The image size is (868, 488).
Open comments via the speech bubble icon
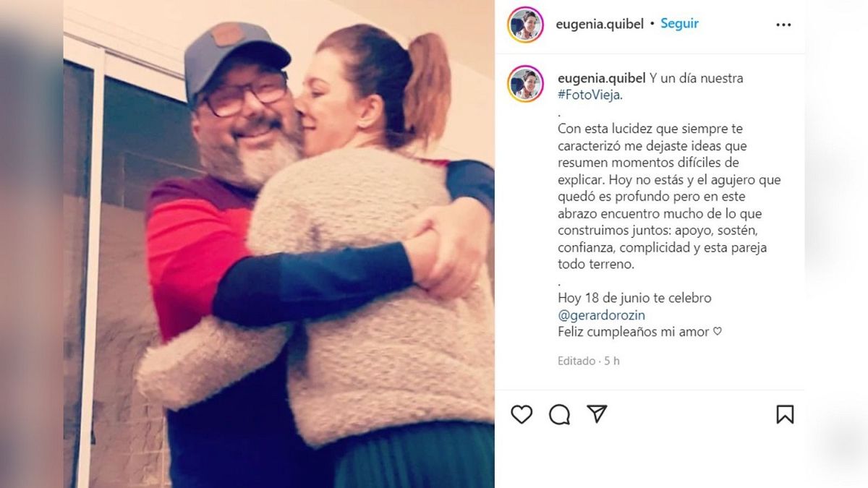pos(559,414)
